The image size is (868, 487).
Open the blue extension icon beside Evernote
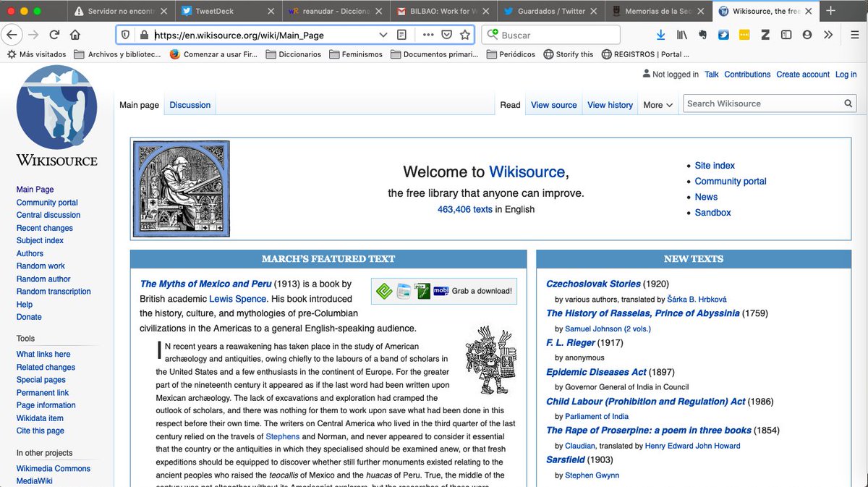[x=723, y=35]
